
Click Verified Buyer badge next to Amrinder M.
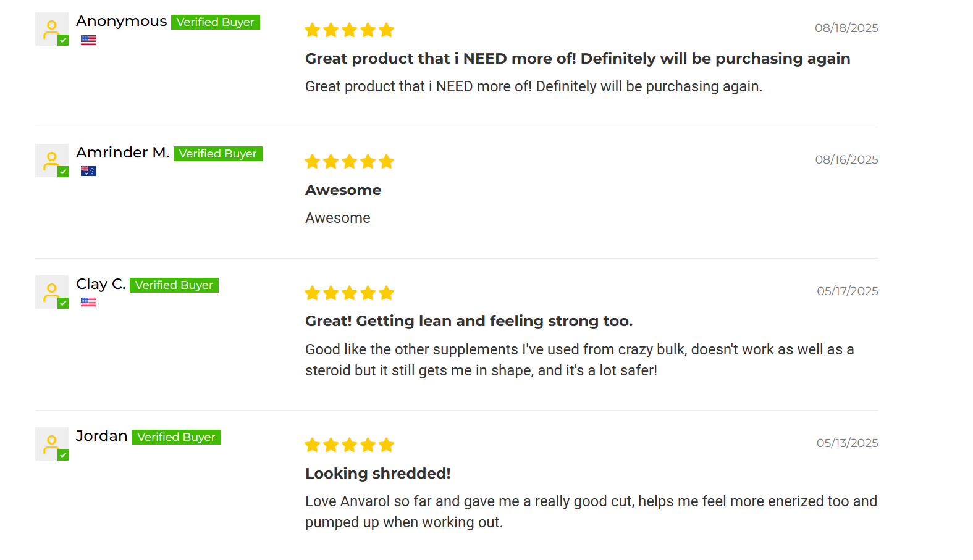click(x=217, y=154)
